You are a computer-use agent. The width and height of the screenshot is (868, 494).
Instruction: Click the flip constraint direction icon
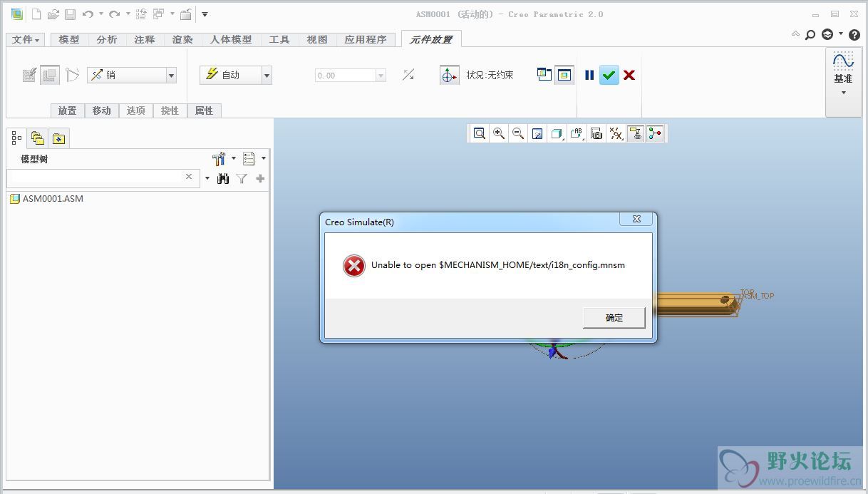coord(408,75)
